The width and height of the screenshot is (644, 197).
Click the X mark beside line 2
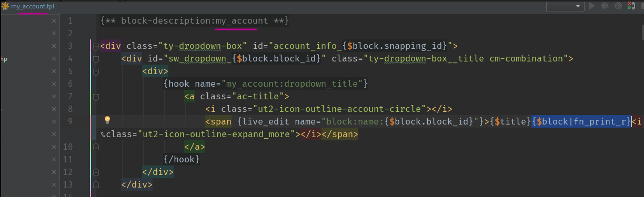[54, 34]
